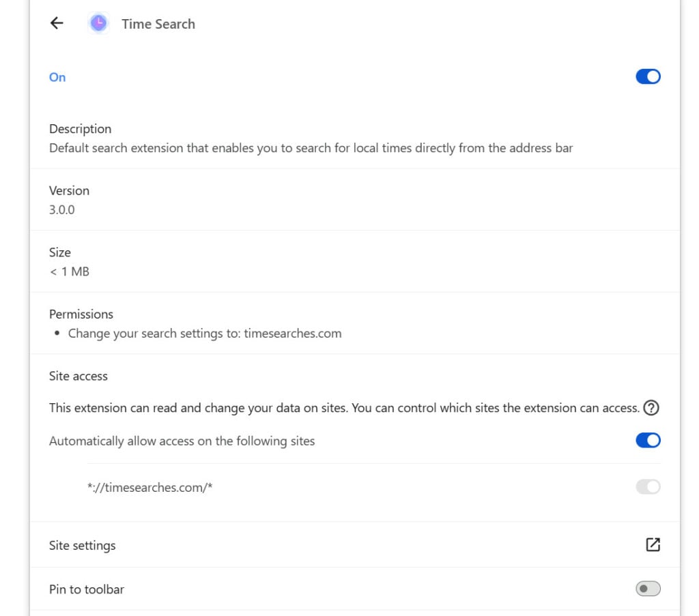699x616 pixels.
Task: Toggle the timesearches.com site access switch
Action: (x=648, y=486)
